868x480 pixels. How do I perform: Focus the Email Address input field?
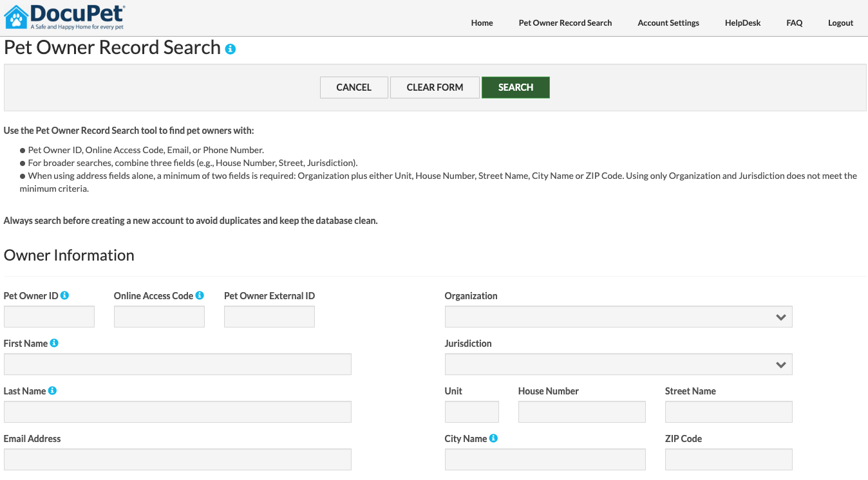coord(178,459)
